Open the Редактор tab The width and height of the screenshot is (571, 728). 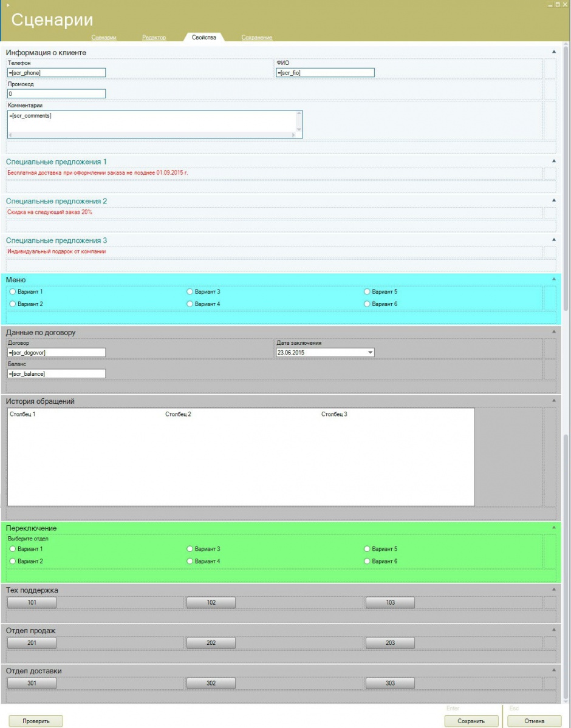click(x=154, y=38)
